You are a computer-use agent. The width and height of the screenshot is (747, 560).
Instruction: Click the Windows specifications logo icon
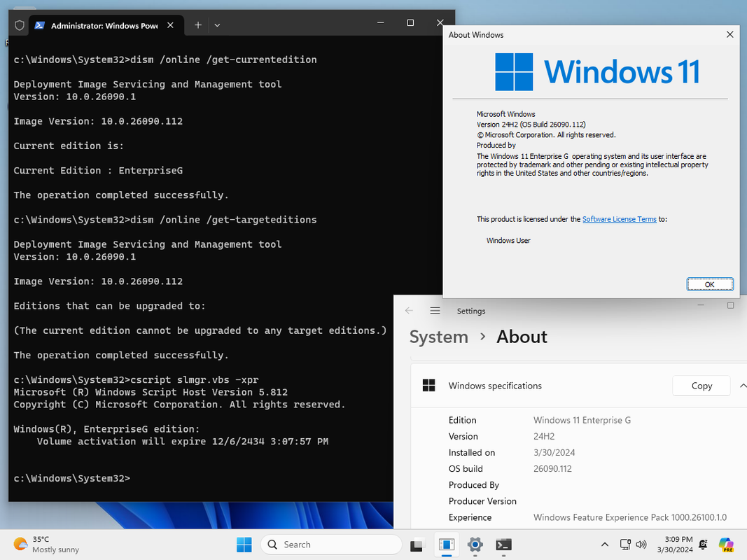click(428, 386)
